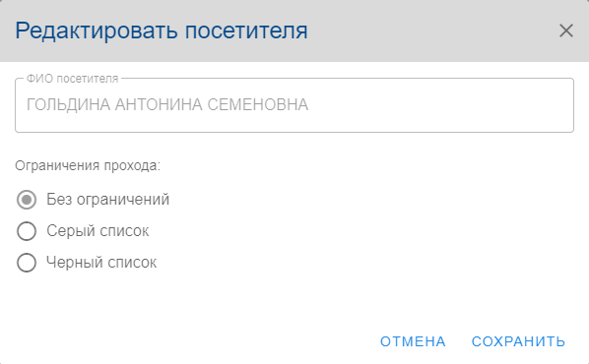Click the middle name АНТОНИНА in field
The width and height of the screenshot is (589, 364).
(159, 104)
